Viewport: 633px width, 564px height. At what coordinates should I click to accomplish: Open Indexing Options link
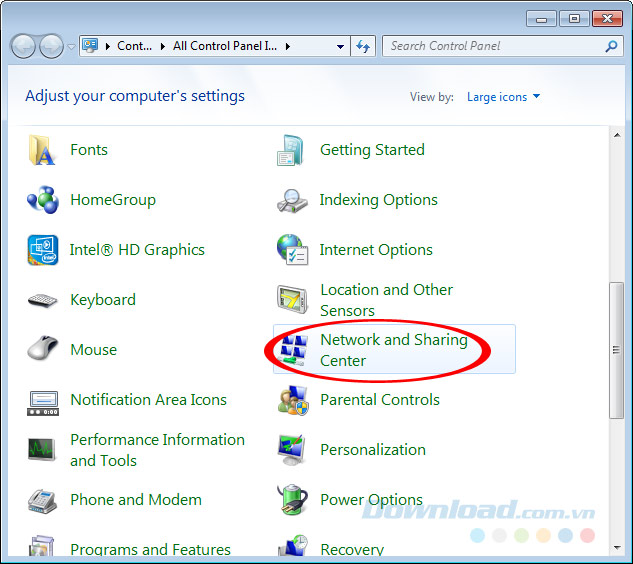click(x=379, y=200)
